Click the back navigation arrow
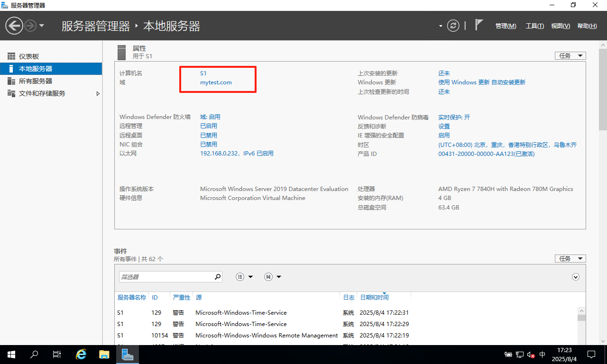Viewport: 607px width, 364px height. [x=14, y=26]
